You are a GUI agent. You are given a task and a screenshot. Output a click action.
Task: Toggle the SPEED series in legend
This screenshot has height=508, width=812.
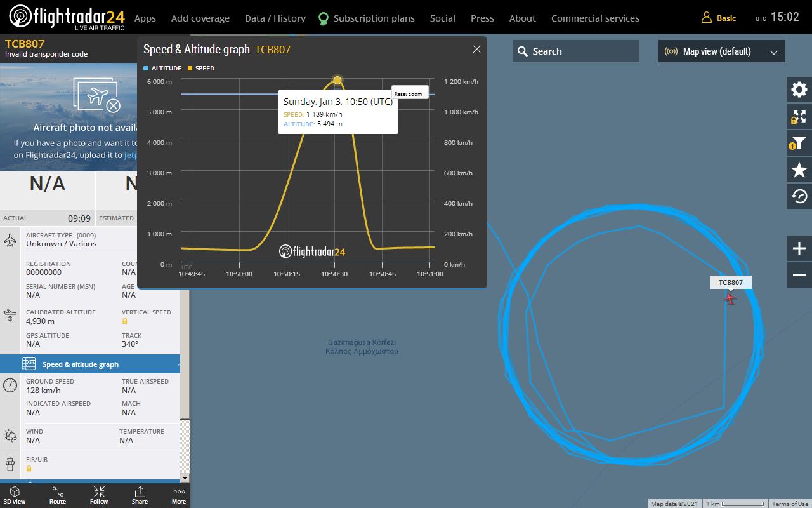point(201,68)
